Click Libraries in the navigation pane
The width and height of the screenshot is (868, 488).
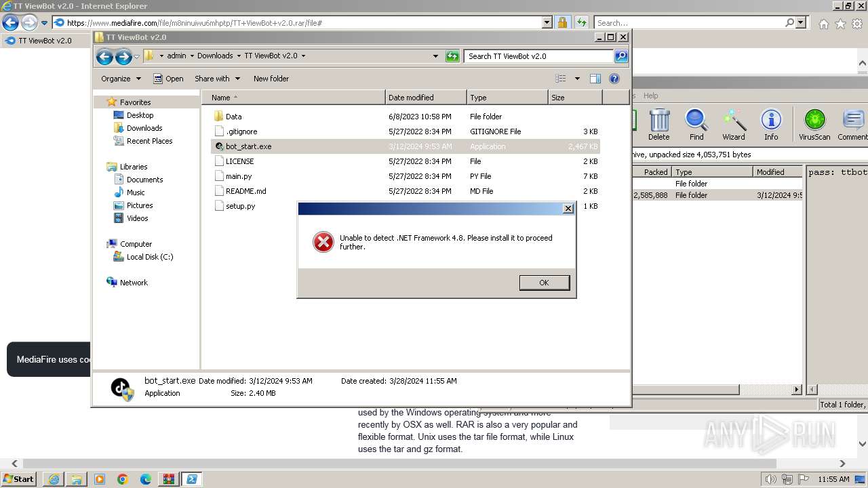point(134,167)
